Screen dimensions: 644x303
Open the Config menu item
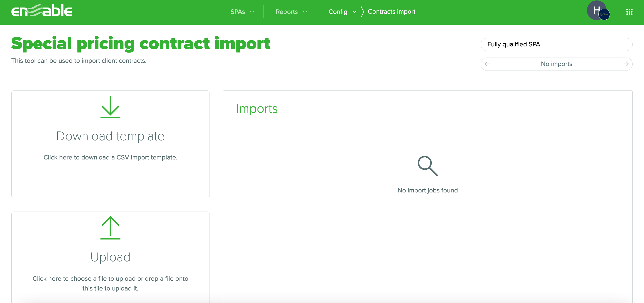(337, 12)
